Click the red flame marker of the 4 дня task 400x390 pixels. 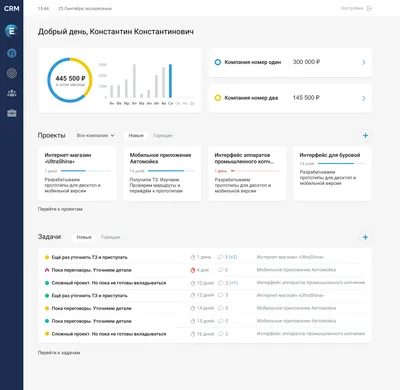coord(47,270)
